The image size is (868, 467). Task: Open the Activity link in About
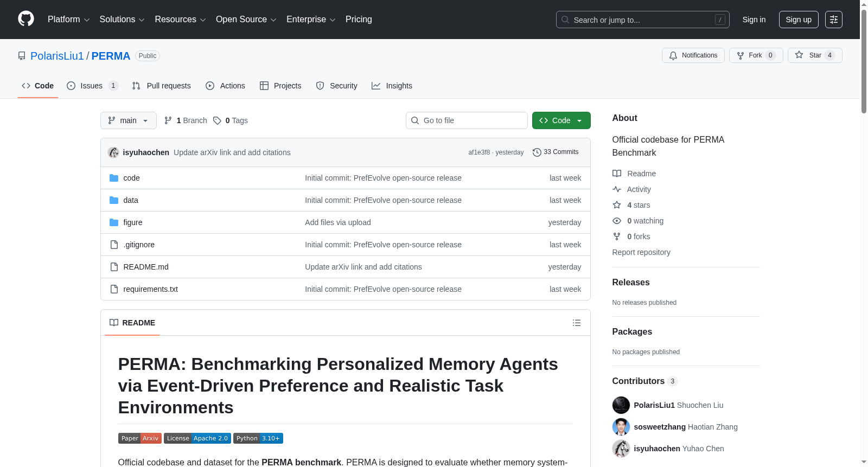(632, 189)
